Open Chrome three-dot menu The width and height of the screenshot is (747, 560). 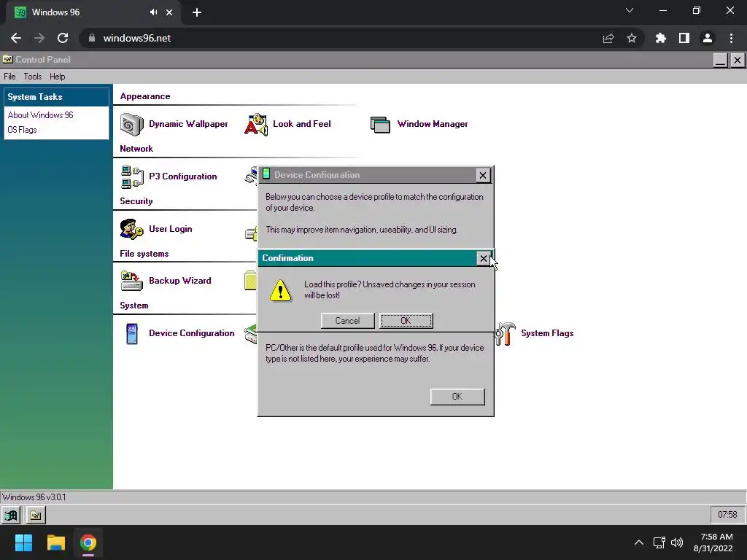click(731, 38)
